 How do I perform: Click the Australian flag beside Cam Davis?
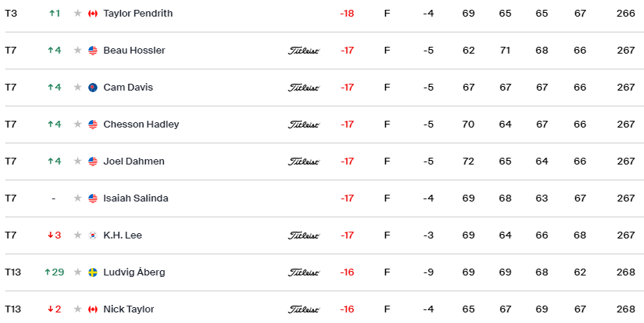(93, 88)
